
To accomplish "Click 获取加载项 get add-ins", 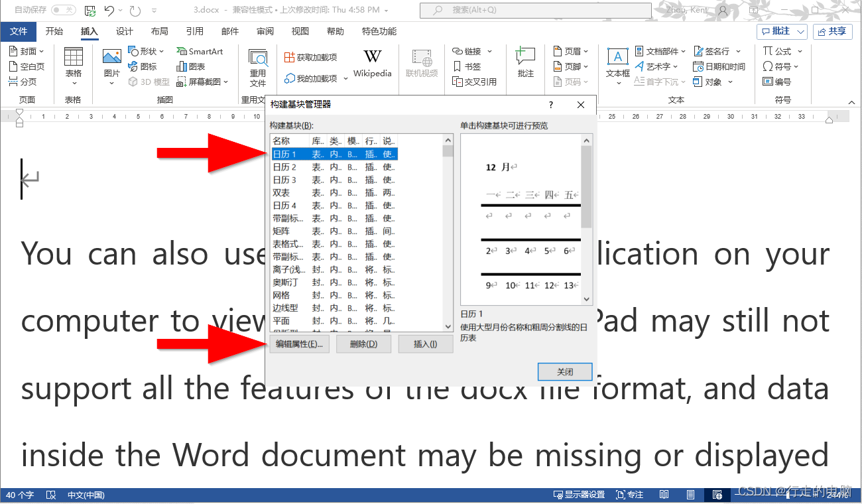I will [310, 57].
